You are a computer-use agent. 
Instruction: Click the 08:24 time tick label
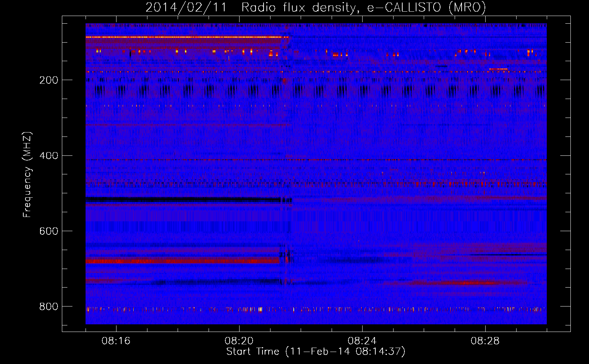tap(362, 341)
